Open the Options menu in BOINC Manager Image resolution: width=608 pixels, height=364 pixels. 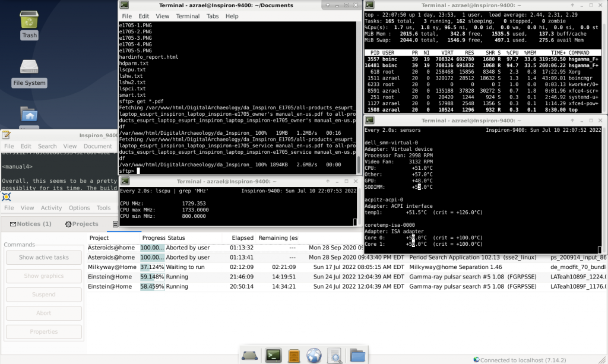[x=79, y=208]
